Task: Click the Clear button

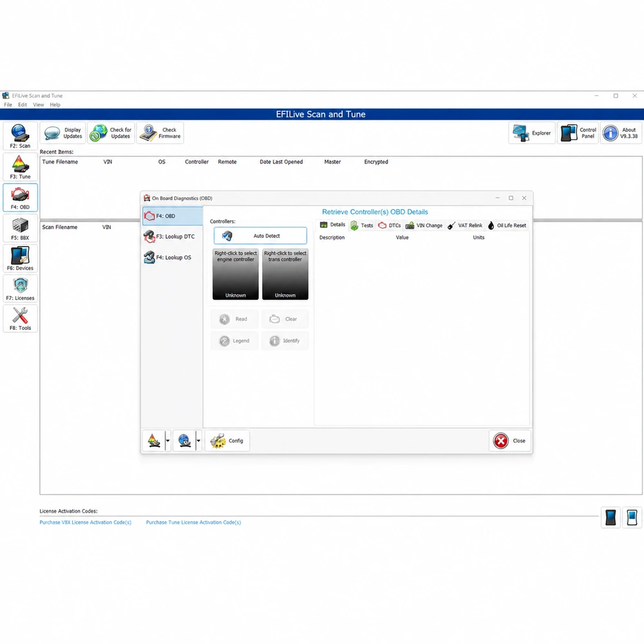Action: pyautogui.click(x=285, y=319)
